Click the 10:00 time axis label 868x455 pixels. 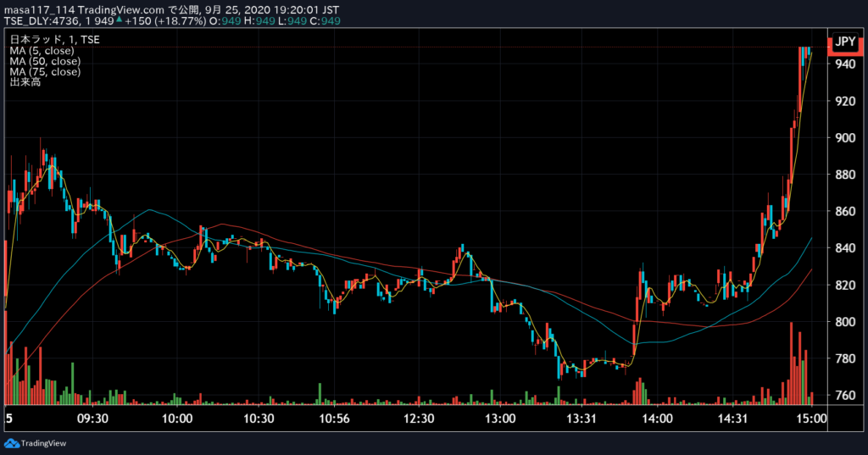click(x=177, y=419)
